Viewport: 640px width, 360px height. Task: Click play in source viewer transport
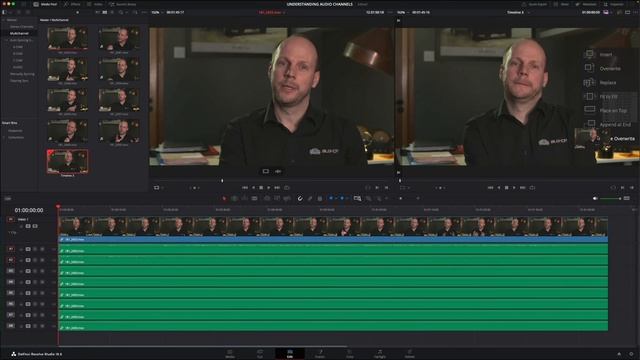[x=269, y=188]
